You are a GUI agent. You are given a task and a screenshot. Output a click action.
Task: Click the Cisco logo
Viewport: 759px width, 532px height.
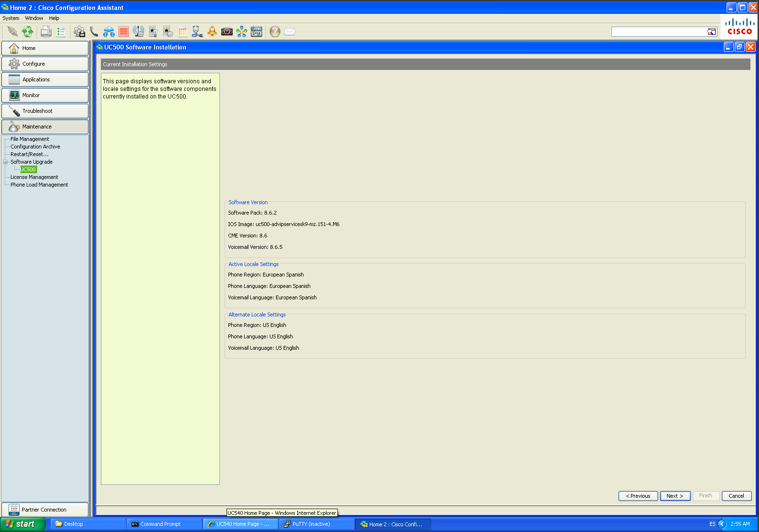point(740,27)
